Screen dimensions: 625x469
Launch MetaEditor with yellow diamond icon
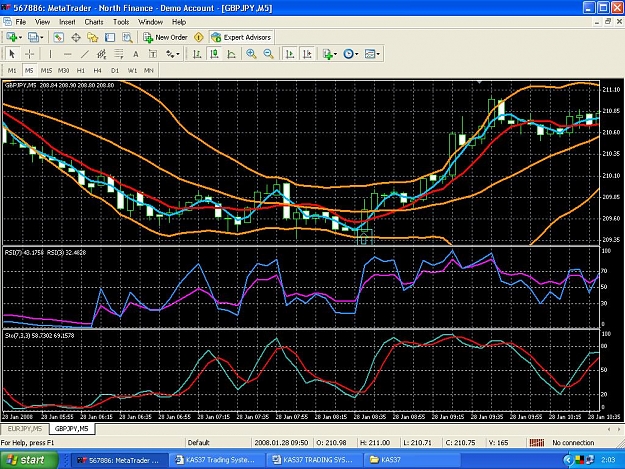tap(199, 37)
